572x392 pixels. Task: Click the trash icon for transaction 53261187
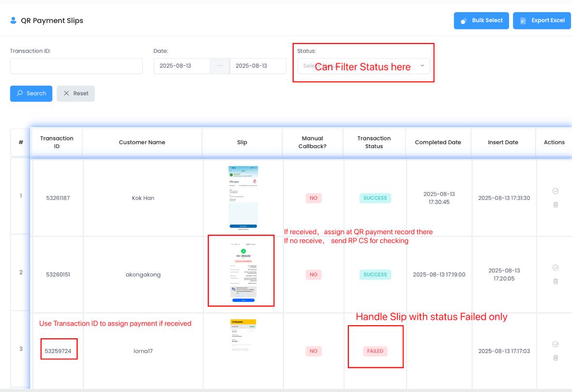click(556, 205)
